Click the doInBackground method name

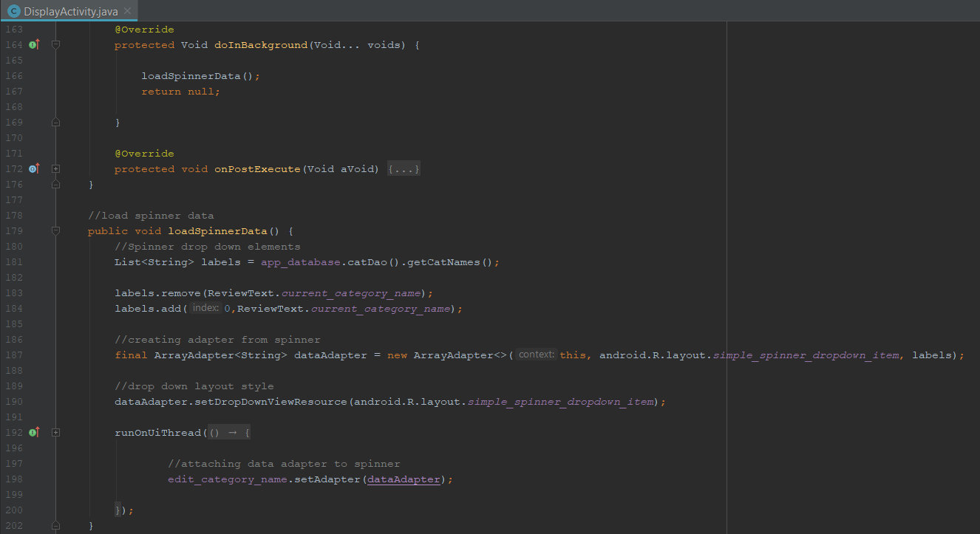(x=261, y=45)
